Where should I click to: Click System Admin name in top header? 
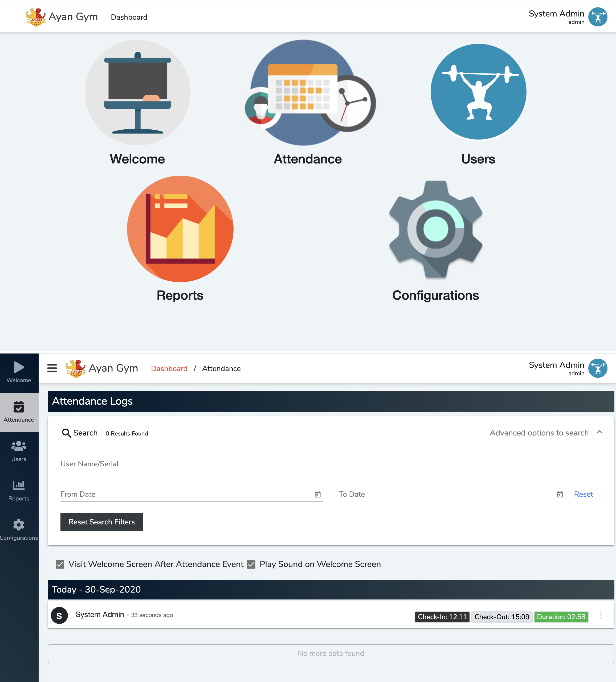tap(556, 14)
